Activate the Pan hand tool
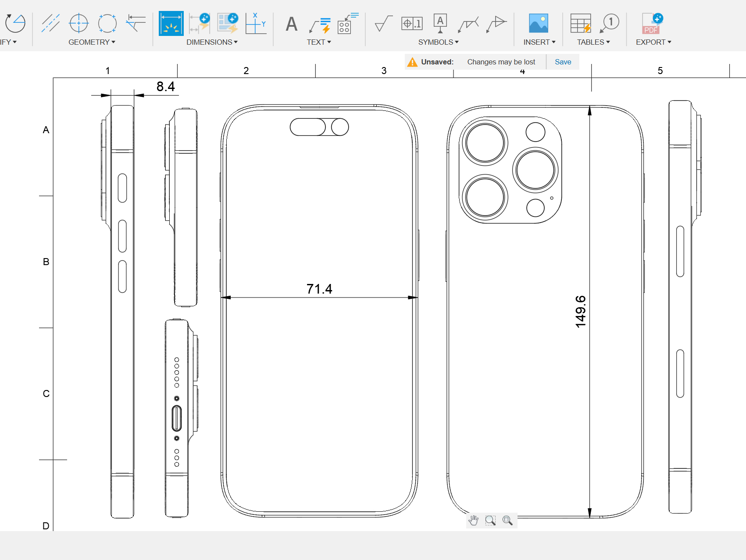 (x=474, y=520)
